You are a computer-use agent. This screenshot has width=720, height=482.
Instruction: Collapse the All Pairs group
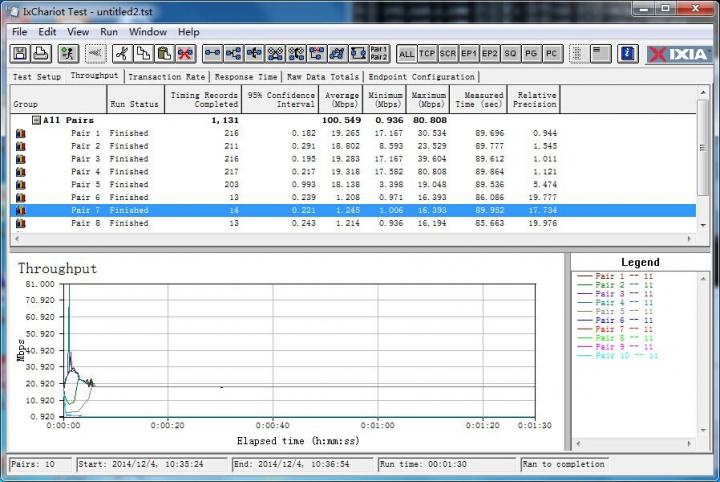click(36, 120)
